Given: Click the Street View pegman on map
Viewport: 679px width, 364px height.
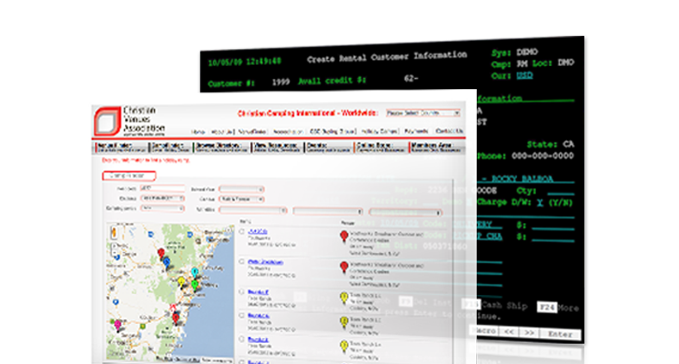Looking at the screenshot, I should pos(114,233).
